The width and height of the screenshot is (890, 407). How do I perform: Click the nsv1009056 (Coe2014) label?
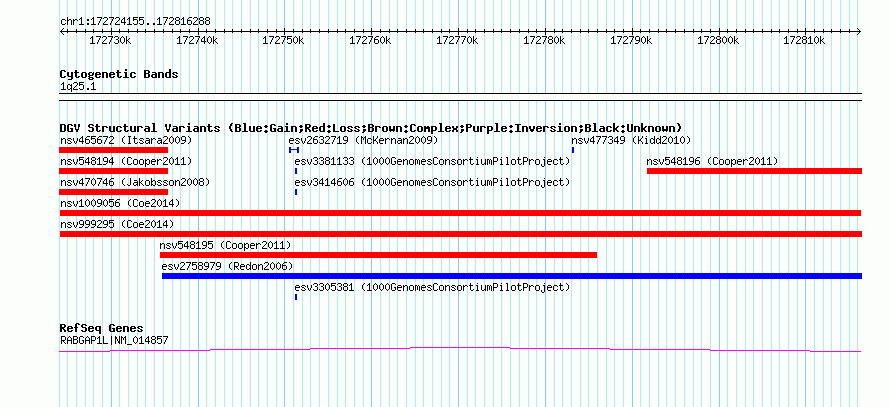(120, 203)
